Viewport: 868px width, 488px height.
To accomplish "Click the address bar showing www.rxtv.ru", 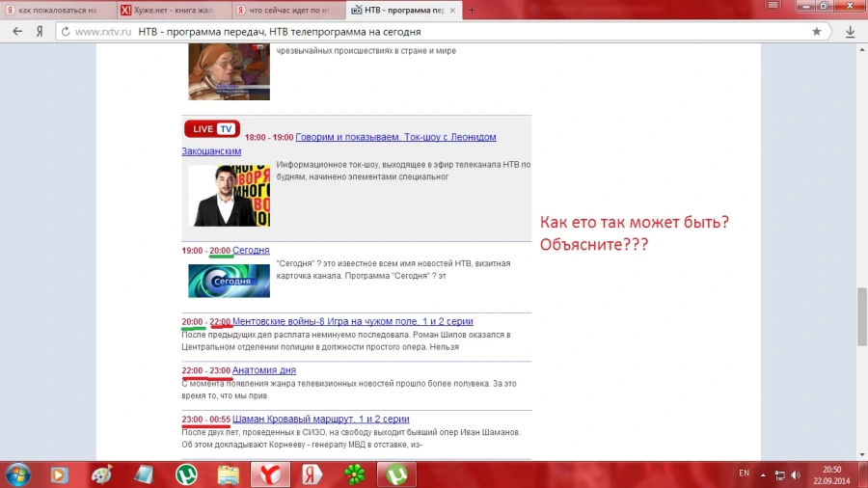I will [443, 32].
